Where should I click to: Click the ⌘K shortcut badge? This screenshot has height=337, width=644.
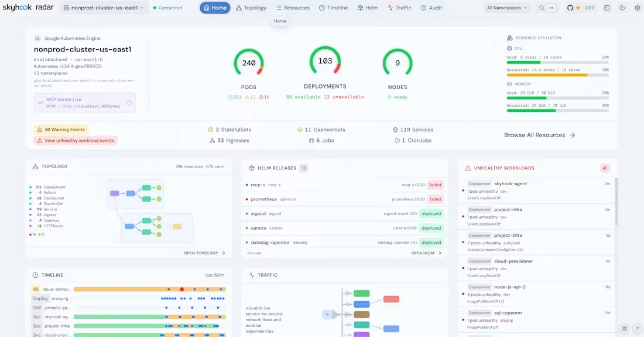(x=551, y=8)
